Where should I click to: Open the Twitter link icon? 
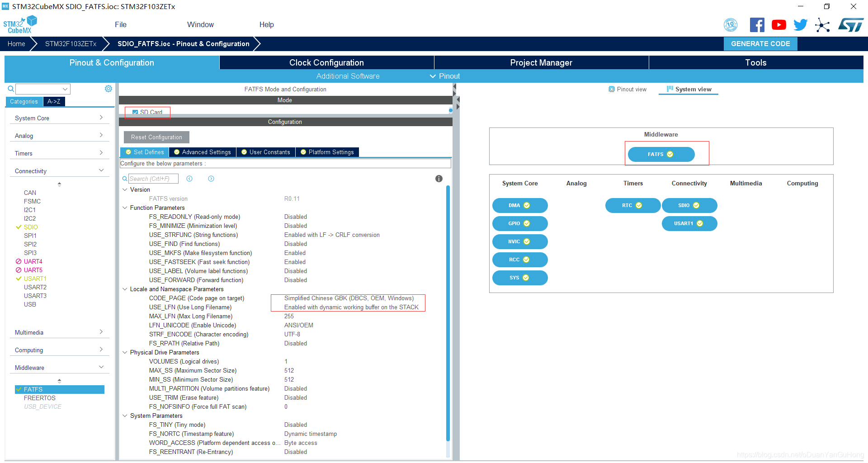click(x=800, y=25)
